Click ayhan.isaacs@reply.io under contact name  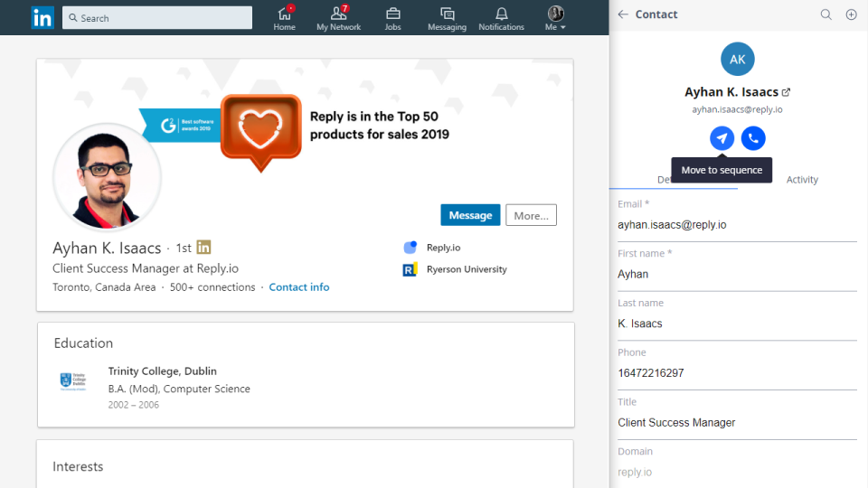point(737,109)
